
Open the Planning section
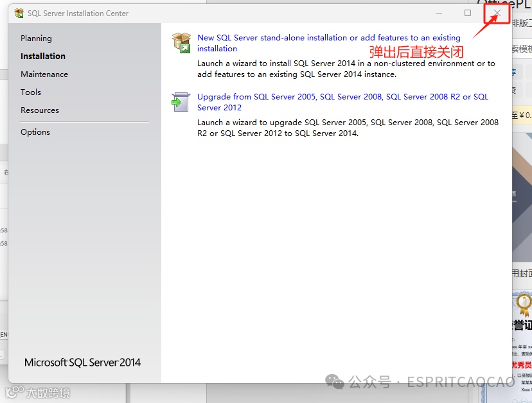point(36,39)
